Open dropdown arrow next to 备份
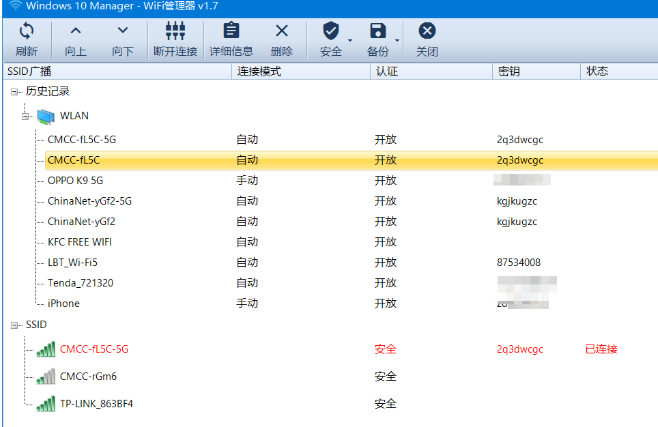The width and height of the screenshot is (658, 427). [397, 41]
